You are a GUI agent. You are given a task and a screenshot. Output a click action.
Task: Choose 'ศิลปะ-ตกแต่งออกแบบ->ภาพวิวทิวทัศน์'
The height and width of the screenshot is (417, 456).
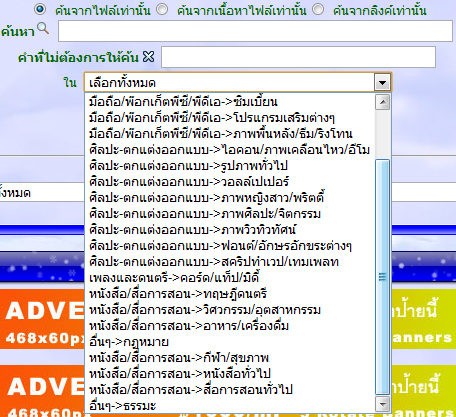point(230,230)
